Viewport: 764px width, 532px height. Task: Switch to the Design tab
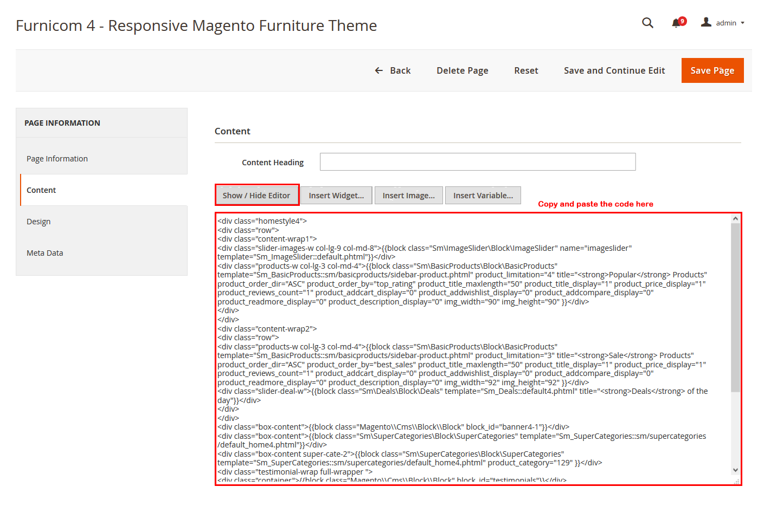(x=102, y=222)
